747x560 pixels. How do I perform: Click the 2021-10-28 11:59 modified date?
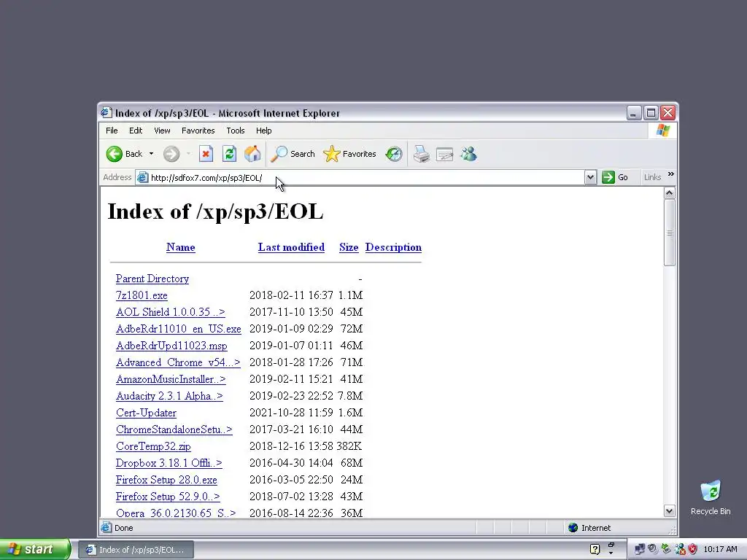291,413
